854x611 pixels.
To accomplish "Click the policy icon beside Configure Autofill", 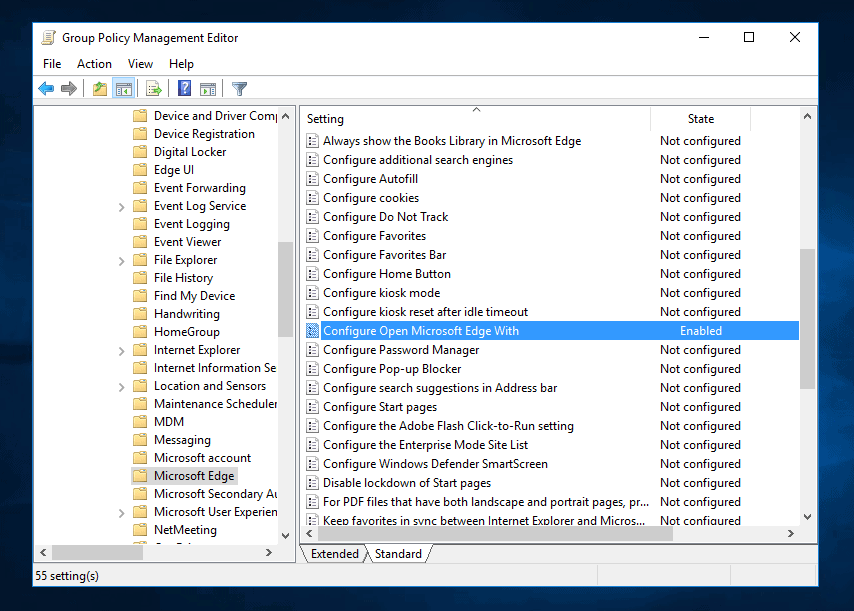I will 312,179.
